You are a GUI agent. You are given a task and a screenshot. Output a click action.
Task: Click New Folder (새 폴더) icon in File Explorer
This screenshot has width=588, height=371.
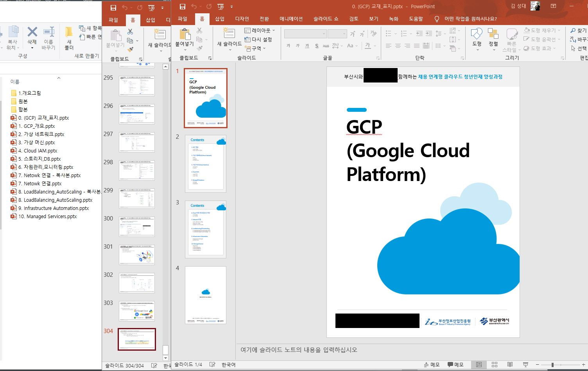pyautogui.click(x=69, y=32)
